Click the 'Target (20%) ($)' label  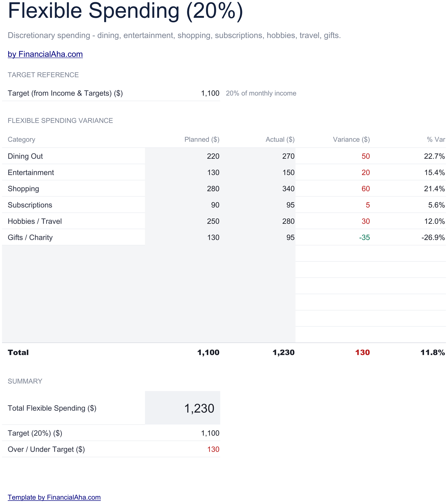35,433
